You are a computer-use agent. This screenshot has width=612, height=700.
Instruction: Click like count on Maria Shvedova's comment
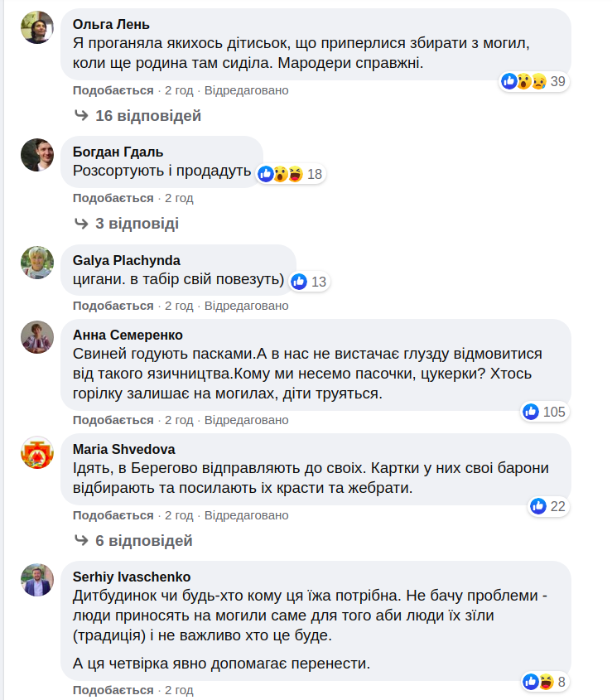click(x=557, y=506)
